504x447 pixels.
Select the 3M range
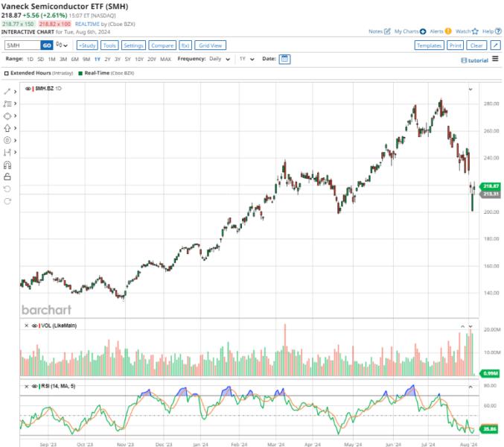[63, 59]
